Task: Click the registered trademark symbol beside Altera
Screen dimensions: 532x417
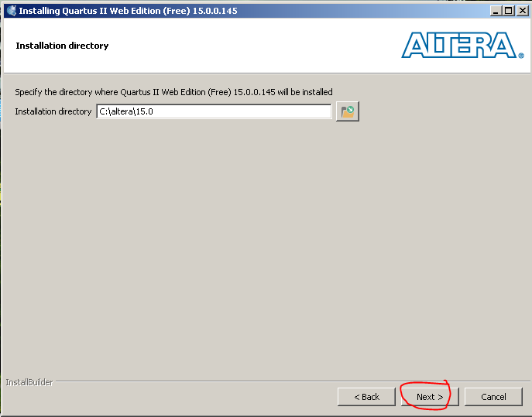Action: [x=520, y=55]
